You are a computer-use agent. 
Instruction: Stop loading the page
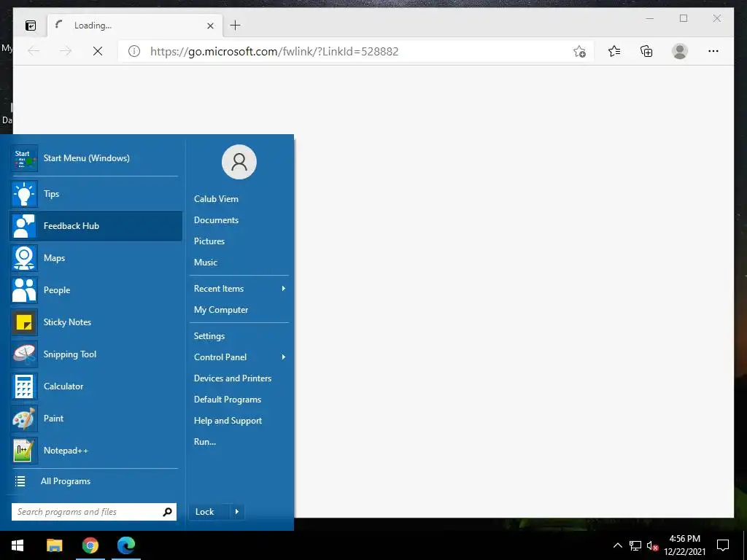[98, 51]
